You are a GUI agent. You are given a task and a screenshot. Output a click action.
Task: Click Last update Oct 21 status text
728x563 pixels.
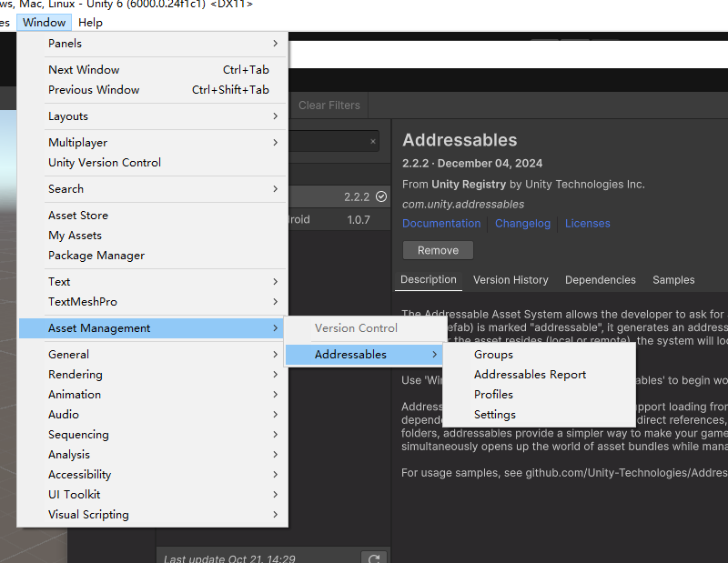point(229,558)
